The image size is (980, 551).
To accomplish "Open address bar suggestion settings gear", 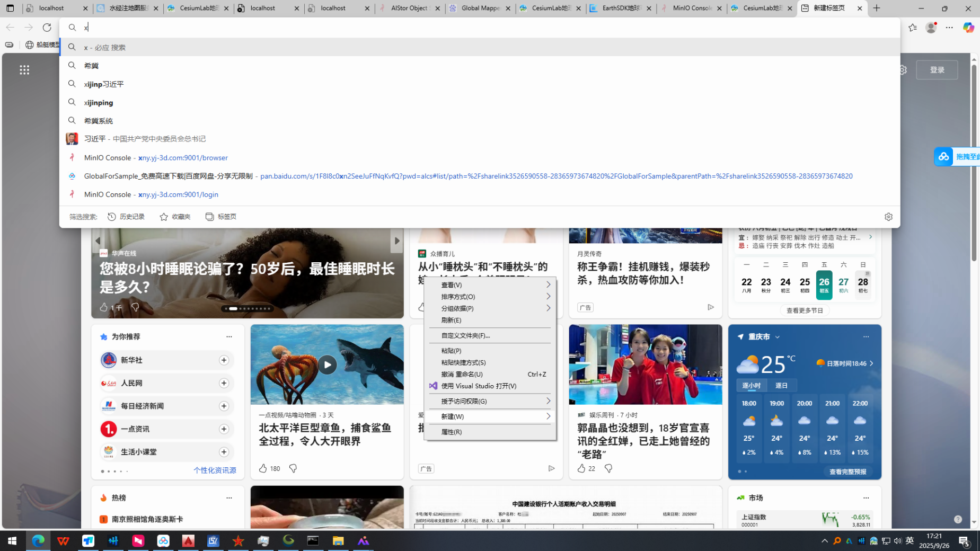I will tap(888, 217).
